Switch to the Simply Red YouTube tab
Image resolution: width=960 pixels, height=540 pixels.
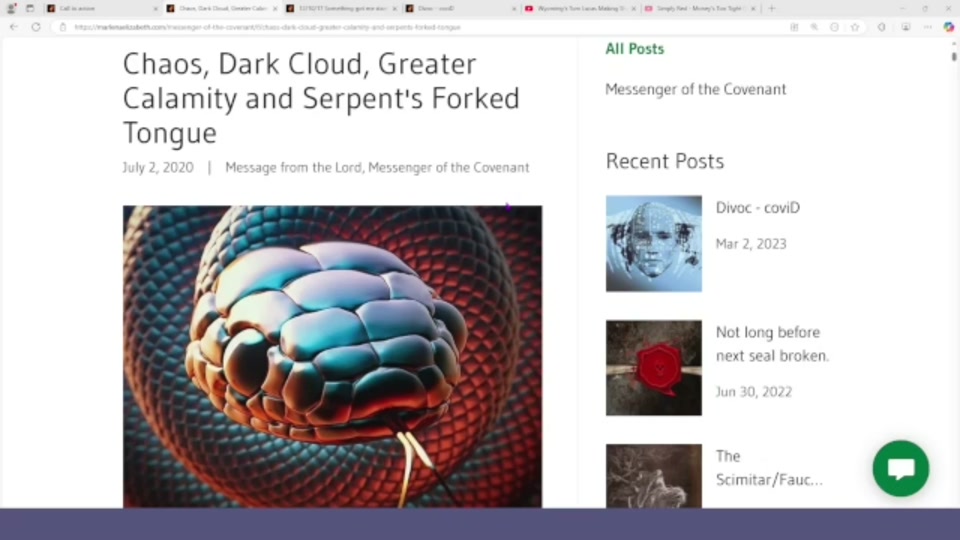pos(696,9)
